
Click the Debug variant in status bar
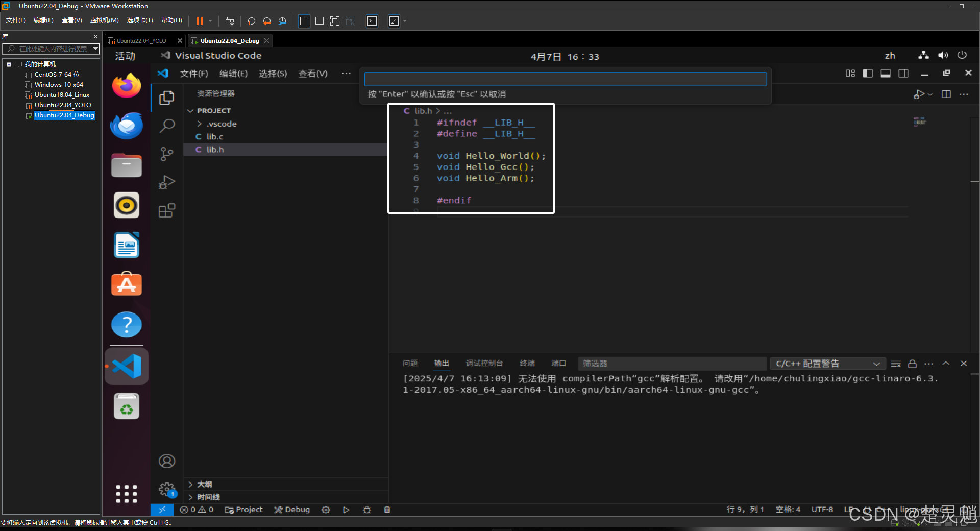[292, 510]
